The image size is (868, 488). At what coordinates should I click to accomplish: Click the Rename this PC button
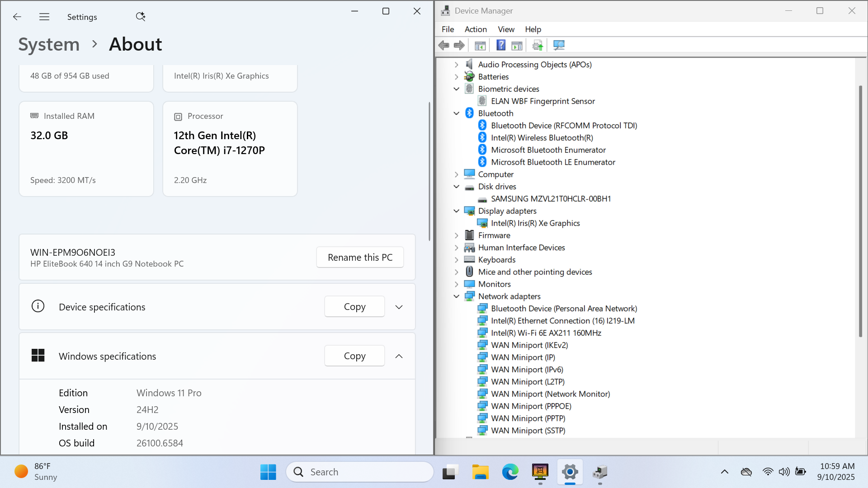(x=360, y=258)
